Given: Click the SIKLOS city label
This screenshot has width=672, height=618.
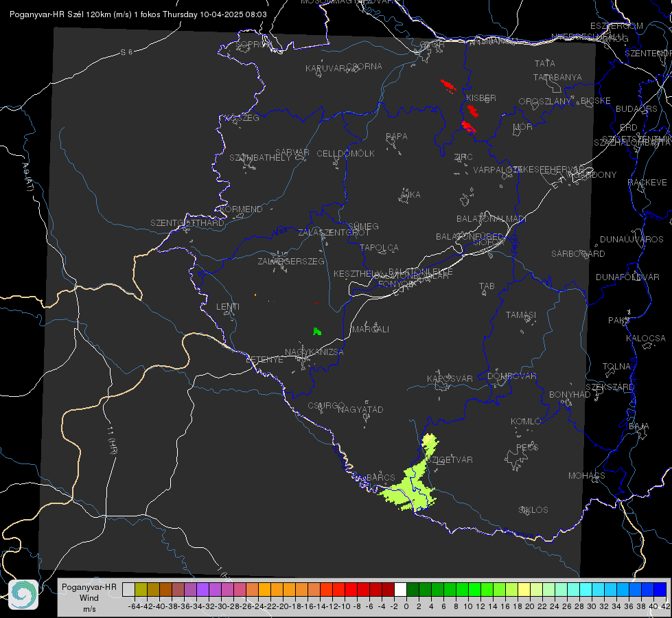Looking at the screenshot, I should (x=533, y=510).
